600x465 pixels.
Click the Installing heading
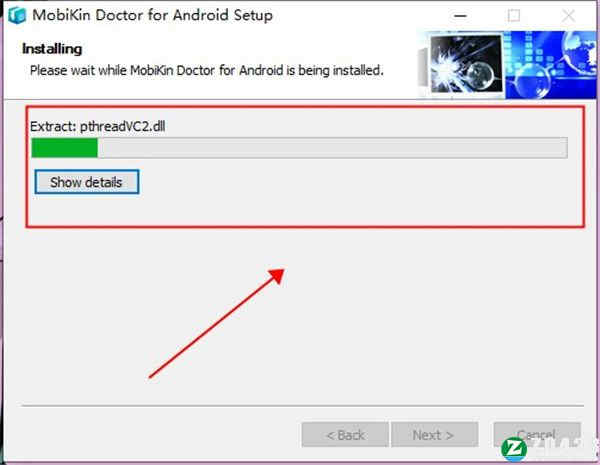point(52,49)
